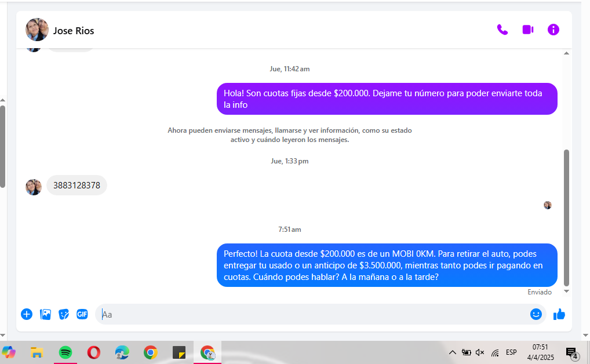Open more actions plus menu in composer
The height and width of the screenshot is (364, 590).
[x=27, y=314]
